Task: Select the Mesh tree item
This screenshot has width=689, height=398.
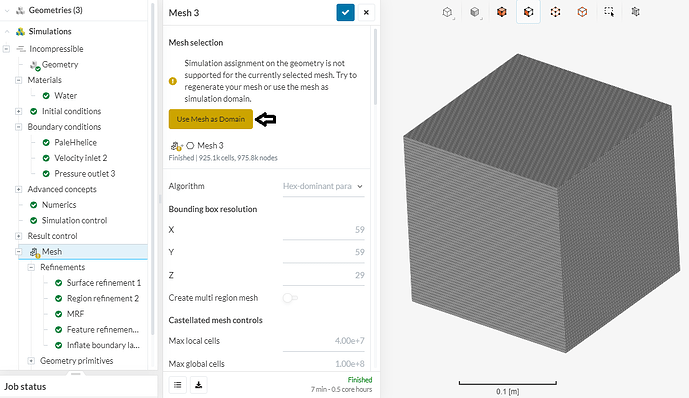Action: 83,252
